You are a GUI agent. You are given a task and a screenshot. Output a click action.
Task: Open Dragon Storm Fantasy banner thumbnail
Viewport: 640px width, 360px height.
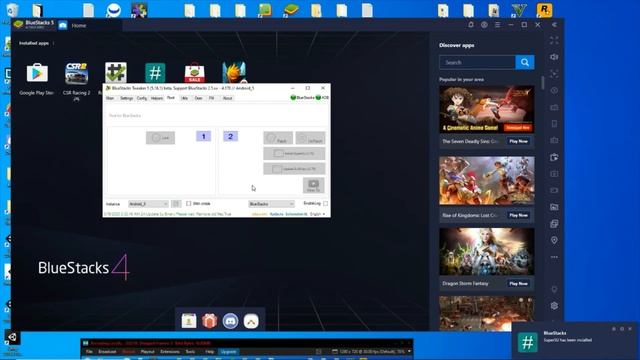click(x=487, y=251)
